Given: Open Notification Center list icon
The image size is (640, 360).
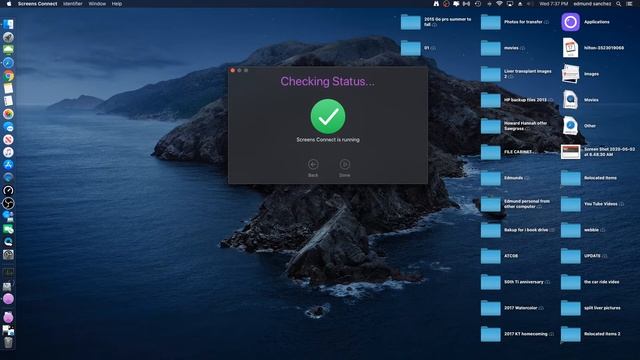Looking at the screenshot, I should pyautogui.click(x=629, y=4).
